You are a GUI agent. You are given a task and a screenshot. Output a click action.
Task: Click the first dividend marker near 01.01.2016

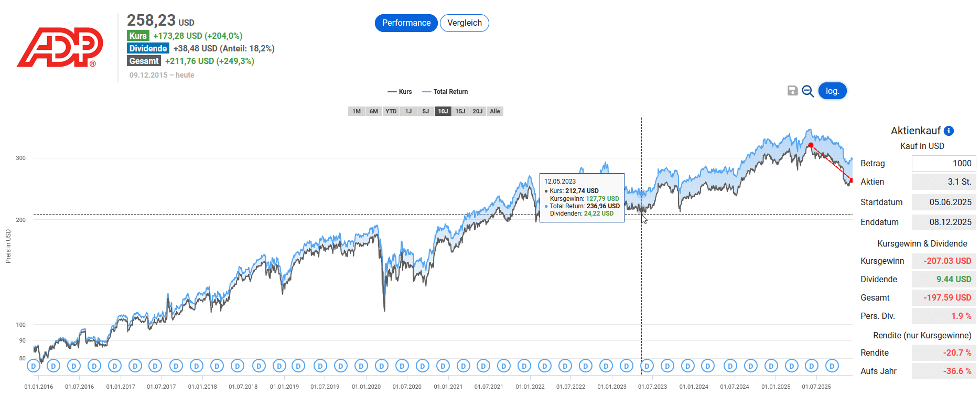[x=34, y=366]
